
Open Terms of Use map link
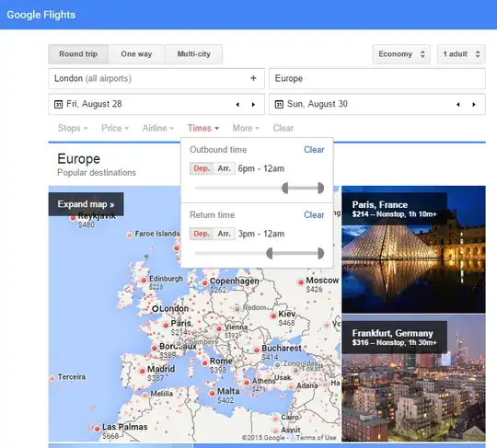pos(316,438)
